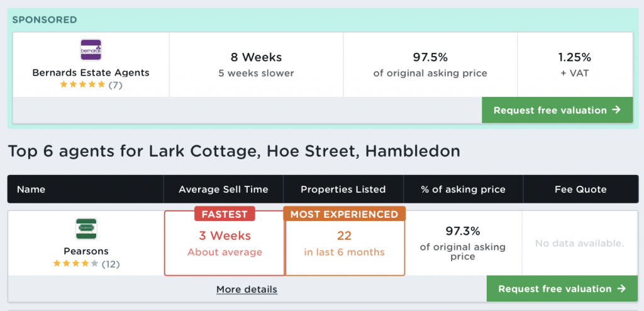Click the Name column header
The width and height of the screenshot is (644, 311).
point(31,189)
